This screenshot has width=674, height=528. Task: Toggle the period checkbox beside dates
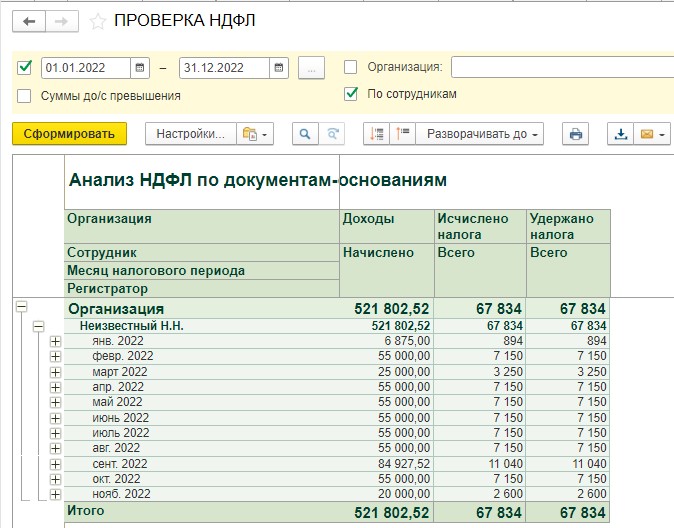point(24,68)
